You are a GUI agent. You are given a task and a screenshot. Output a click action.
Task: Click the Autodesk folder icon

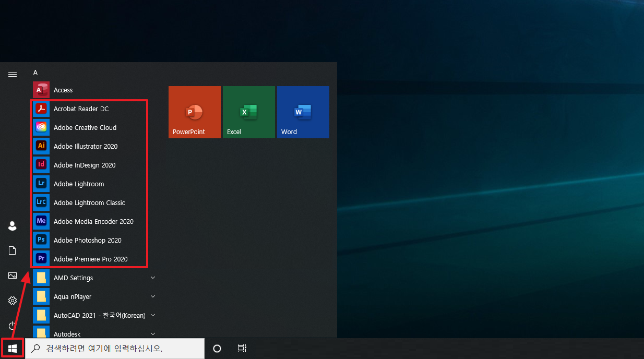point(41,332)
